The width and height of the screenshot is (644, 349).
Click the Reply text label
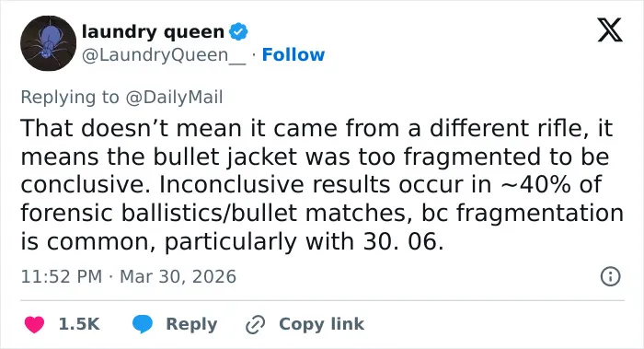[x=191, y=324]
